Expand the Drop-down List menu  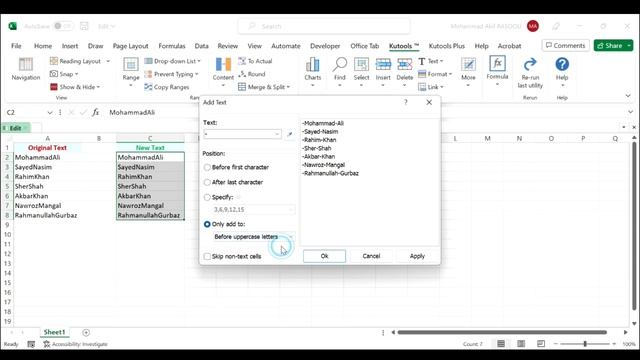pos(199,61)
